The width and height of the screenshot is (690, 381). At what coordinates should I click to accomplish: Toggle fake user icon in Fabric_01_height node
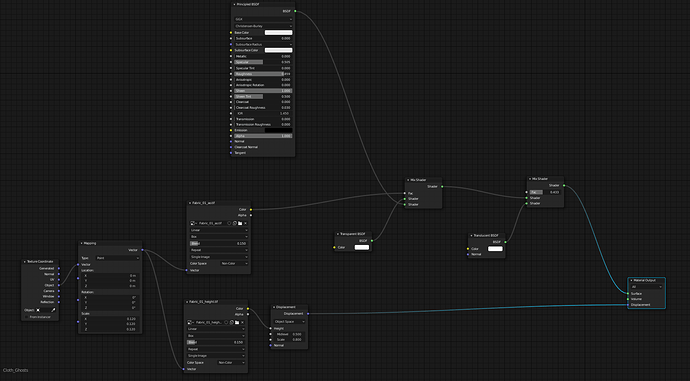tap(226, 322)
